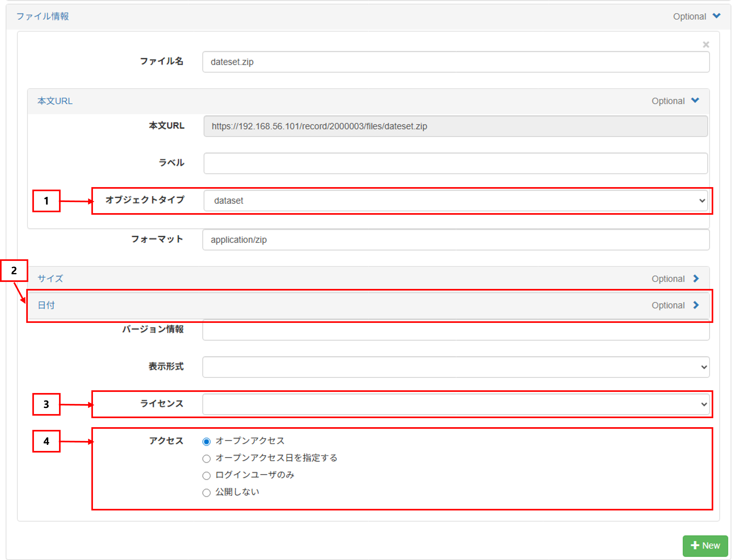Choose 公開しない access option
Screen dimensions: 737x560
(206, 493)
